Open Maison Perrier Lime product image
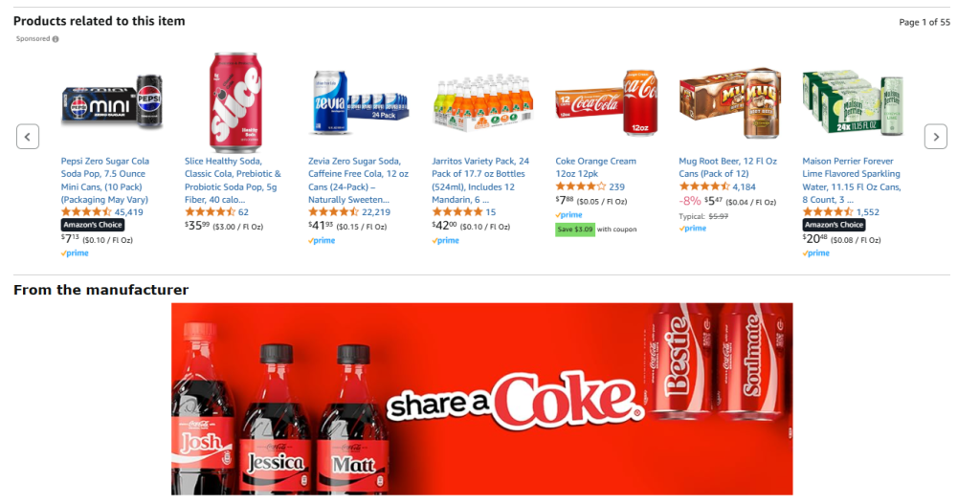Screen dimensions: 980x504 click(x=853, y=103)
